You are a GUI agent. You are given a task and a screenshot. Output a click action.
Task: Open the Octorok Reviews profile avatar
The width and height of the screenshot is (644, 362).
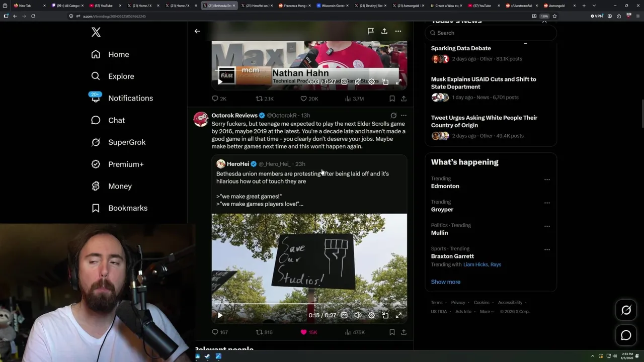click(201, 119)
